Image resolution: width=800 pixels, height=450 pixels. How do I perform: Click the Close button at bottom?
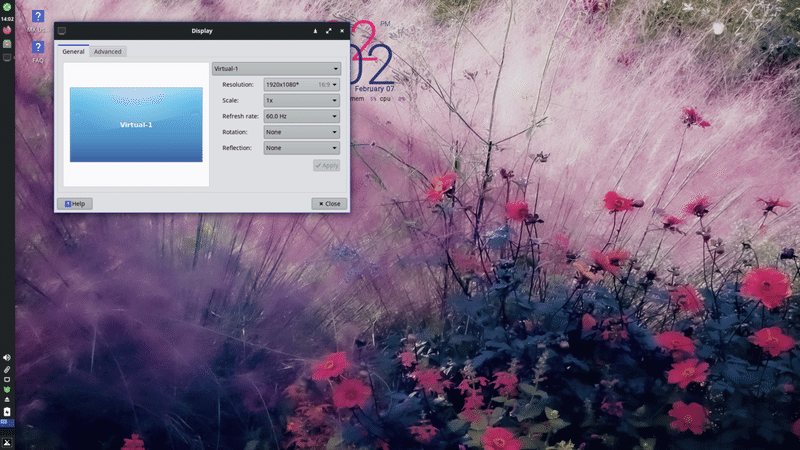tap(329, 204)
